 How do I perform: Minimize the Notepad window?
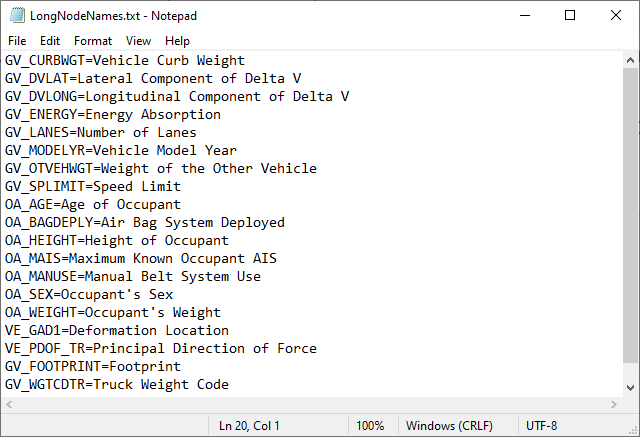523,15
